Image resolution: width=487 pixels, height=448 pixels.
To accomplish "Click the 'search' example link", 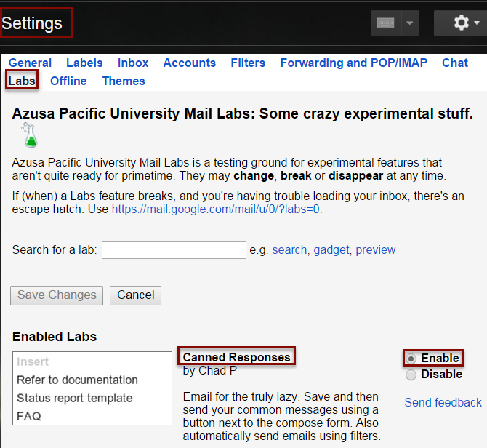I will 289,249.
